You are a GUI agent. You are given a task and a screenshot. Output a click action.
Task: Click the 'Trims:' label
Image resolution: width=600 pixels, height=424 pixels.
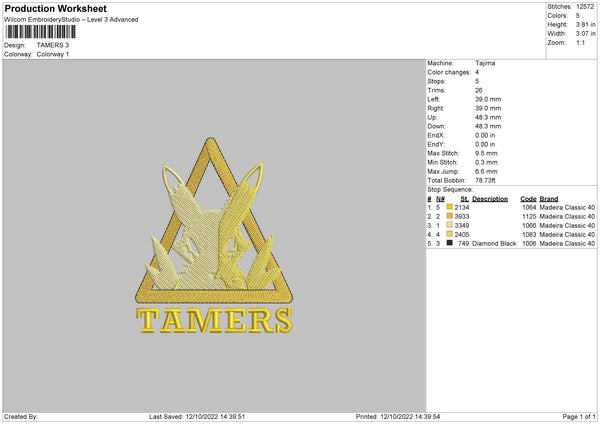(x=436, y=90)
